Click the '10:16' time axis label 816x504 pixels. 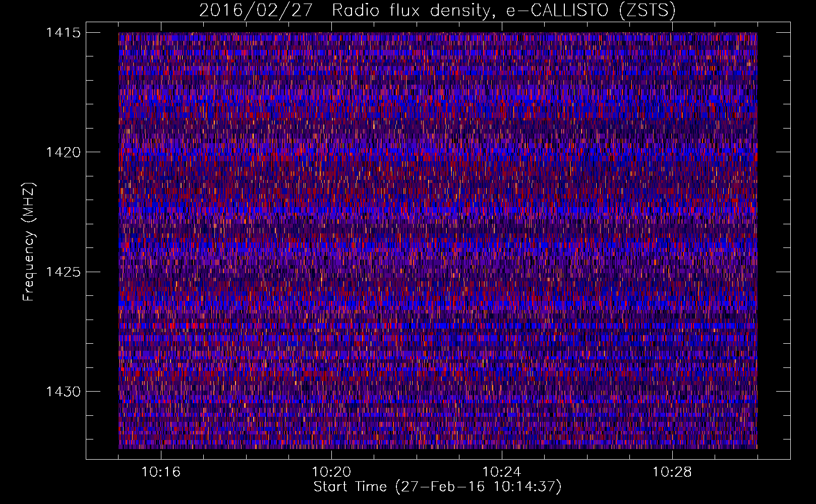(161, 472)
